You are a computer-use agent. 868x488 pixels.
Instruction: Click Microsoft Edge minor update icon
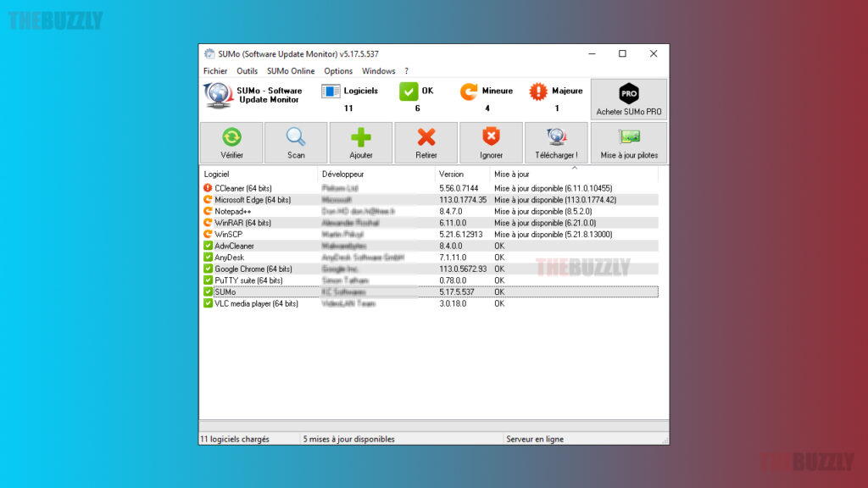[x=208, y=200]
